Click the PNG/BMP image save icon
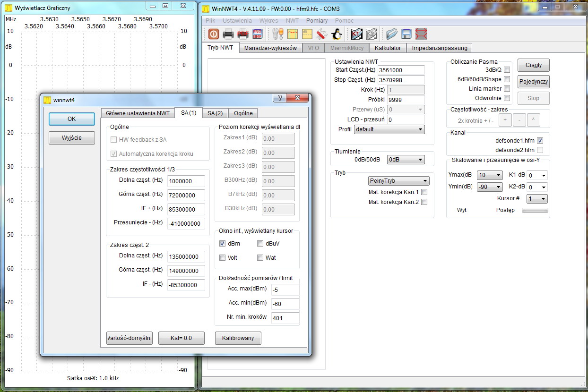Screen dimensions: 588x392 pos(258,34)
